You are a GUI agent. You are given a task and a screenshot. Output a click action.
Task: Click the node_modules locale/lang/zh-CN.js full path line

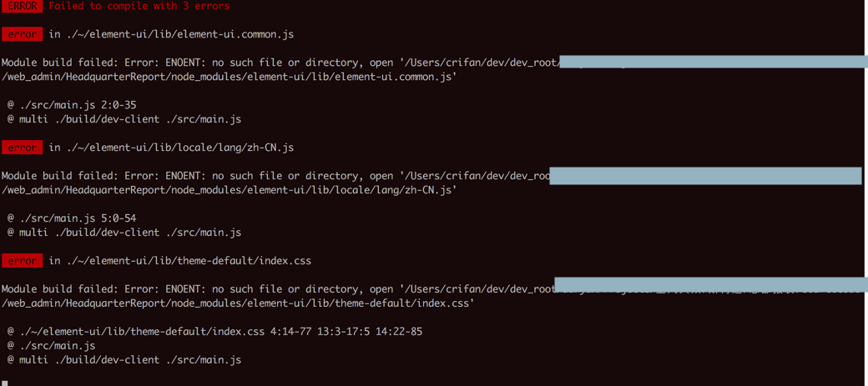click(x=230, y=190)
